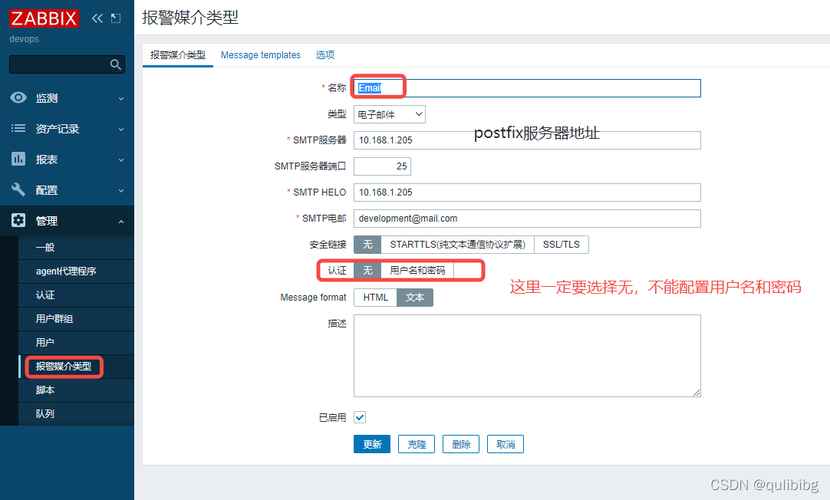830x500 pixels.
Task: Click the 管理 menu label
Action: pyautogui.click(x=47, y=221)
